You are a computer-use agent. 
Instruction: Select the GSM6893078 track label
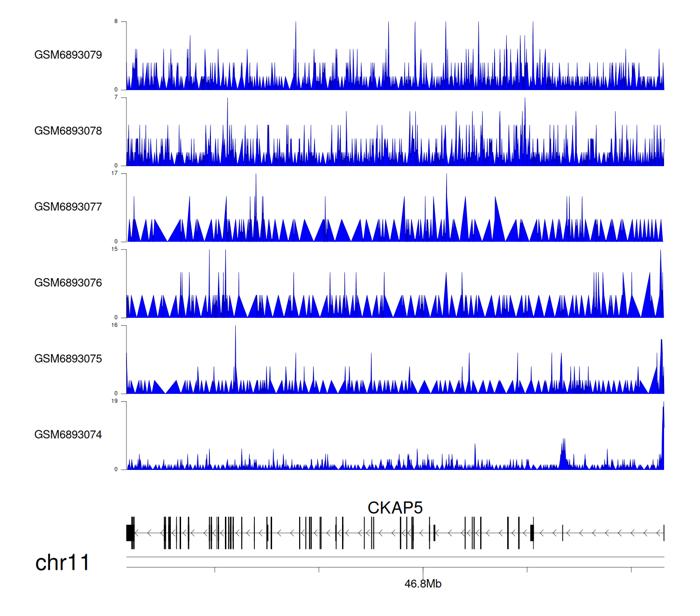68,131
